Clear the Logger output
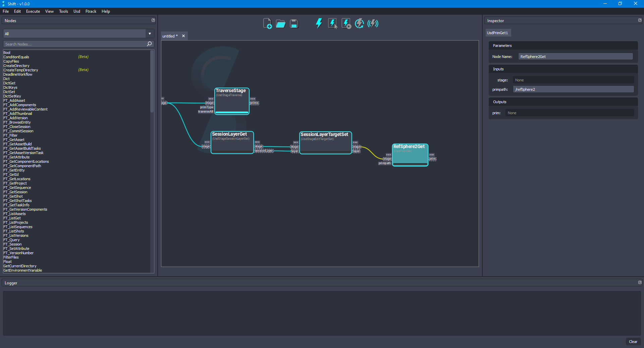The image size is (644, 348). click(x=633, y=342)
